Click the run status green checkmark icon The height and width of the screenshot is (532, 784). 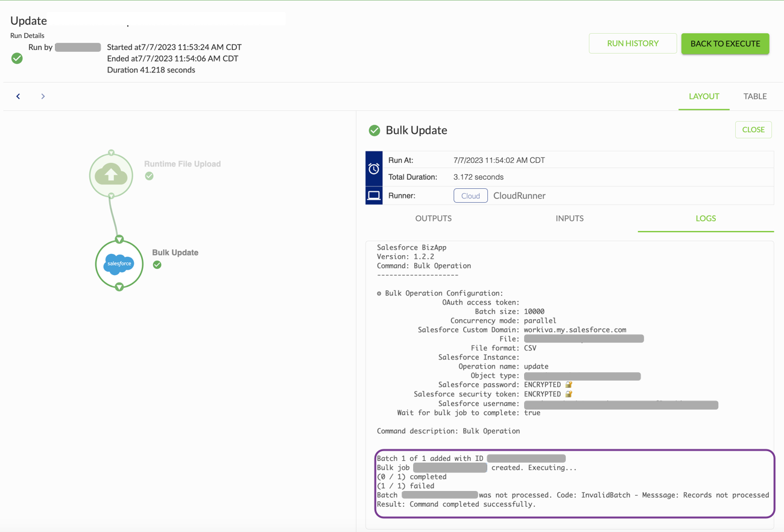[17, 58]
